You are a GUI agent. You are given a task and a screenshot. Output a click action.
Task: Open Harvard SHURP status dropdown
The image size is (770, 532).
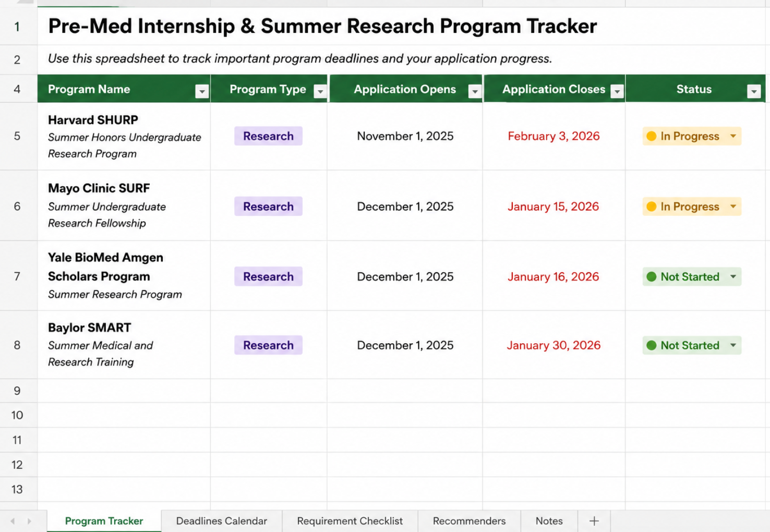pyautogui.click(x=733, y=136)
